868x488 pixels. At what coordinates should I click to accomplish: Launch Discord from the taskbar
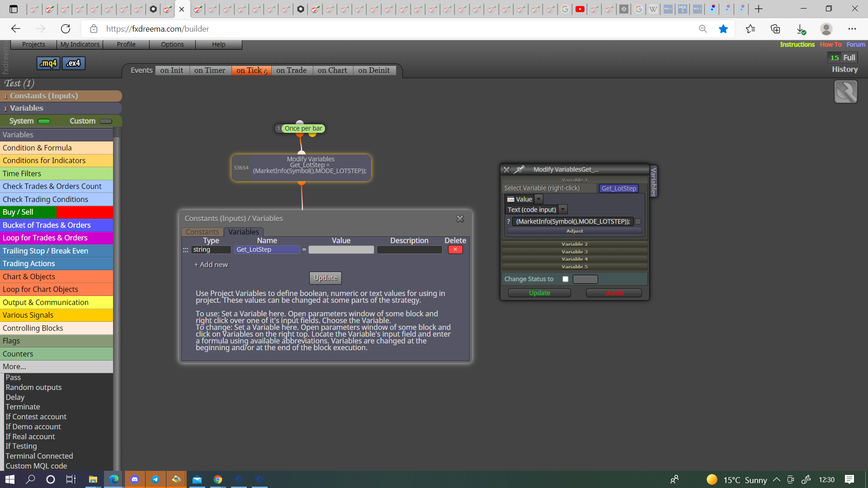(x=135, y=479)
